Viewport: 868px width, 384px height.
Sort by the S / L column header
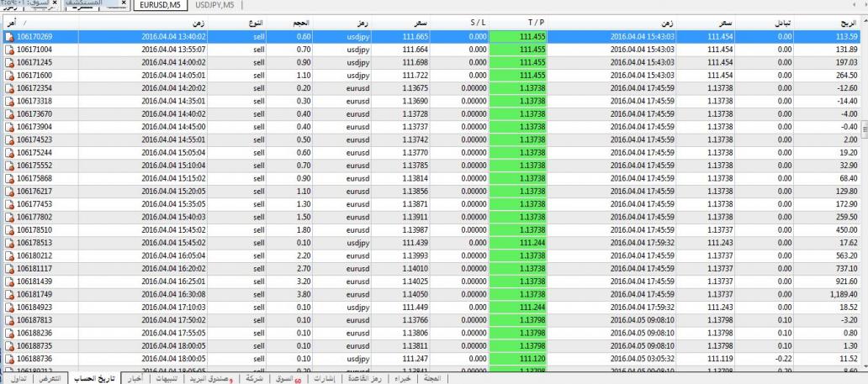pyautogui.click(x=460, y=24)
